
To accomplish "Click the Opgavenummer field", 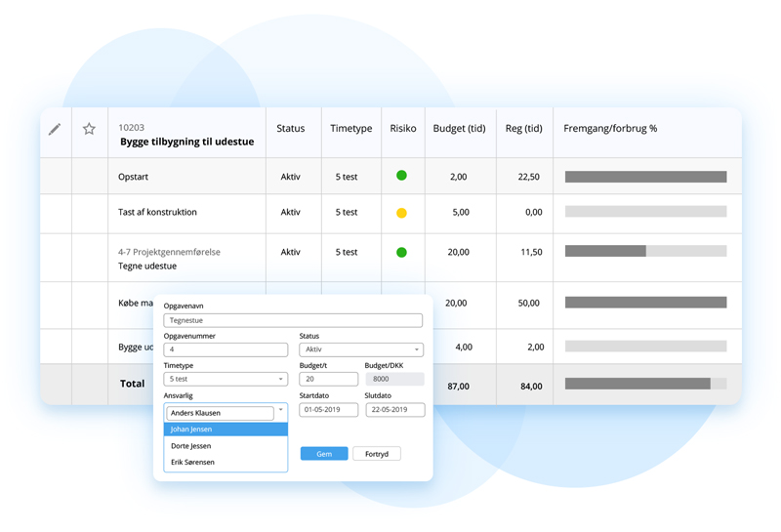I will (x=226, y=349).
